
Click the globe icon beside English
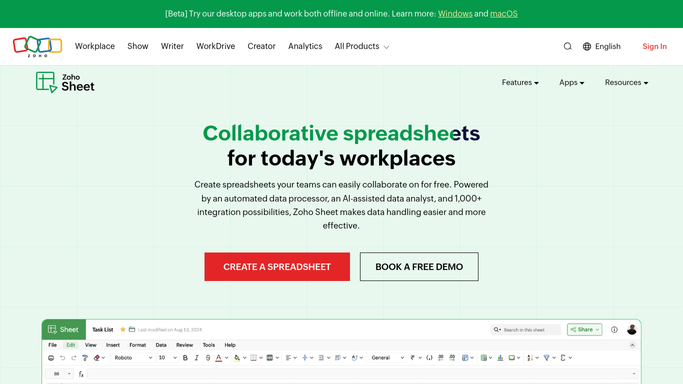(x=587, y=46)
